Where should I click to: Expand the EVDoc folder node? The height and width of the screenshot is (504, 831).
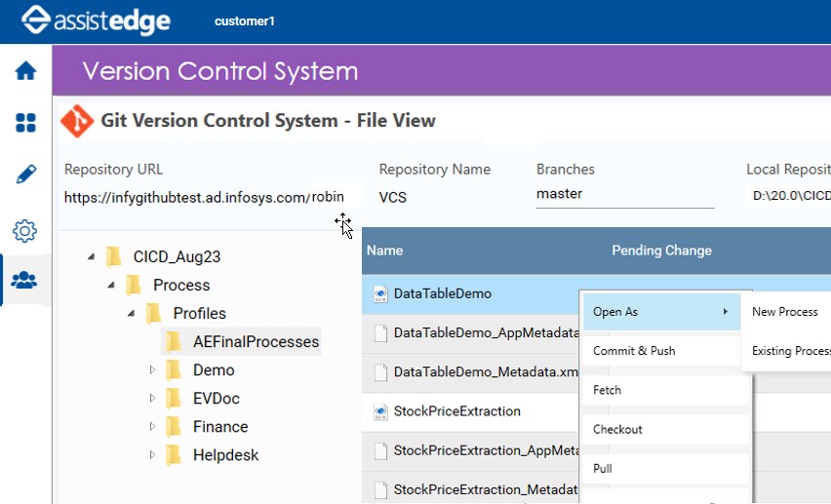coord(152,398)
